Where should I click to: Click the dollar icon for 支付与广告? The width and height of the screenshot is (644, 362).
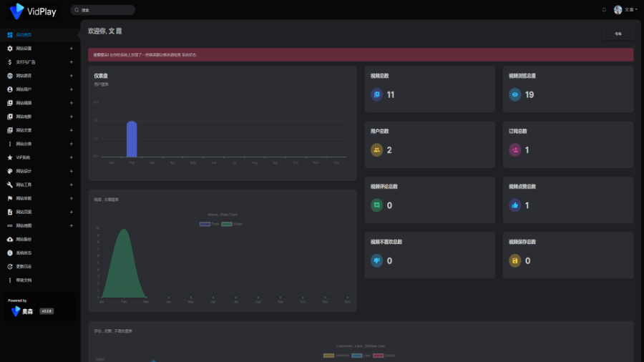10,62
